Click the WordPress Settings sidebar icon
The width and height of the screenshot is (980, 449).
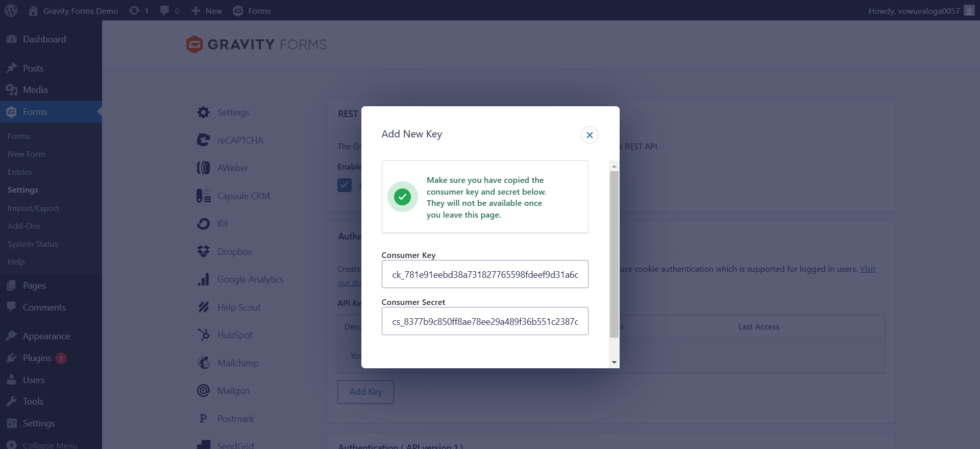click(12, 423)
